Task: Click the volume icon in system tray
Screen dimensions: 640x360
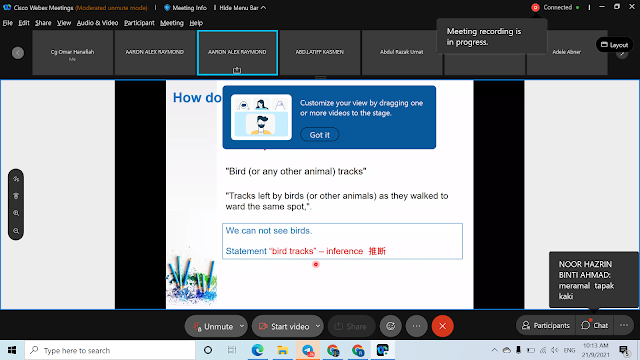Action: click(554, 350)
